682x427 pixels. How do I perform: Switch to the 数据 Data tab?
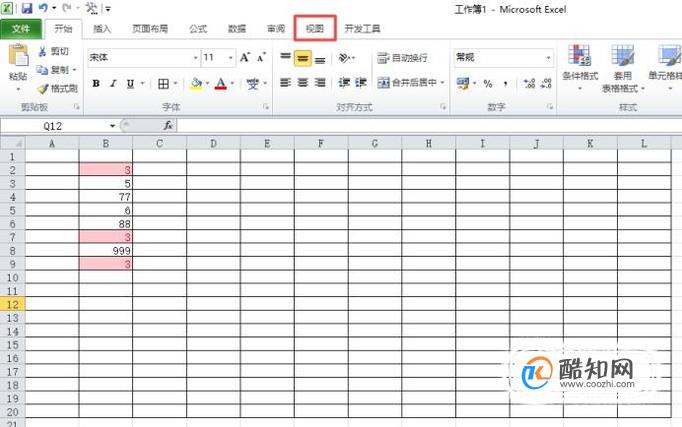[x=237, y=29]
